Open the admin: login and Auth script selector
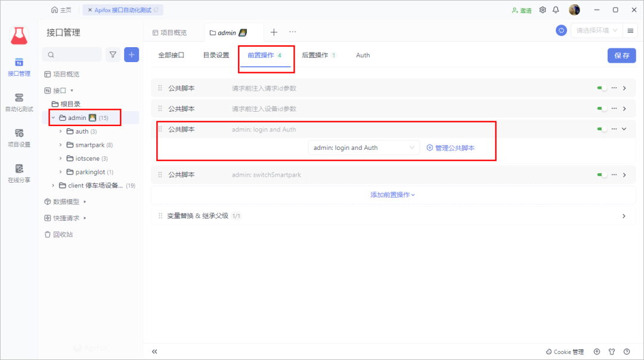Viewport: 644px width, 360px height. click(364, 147)
